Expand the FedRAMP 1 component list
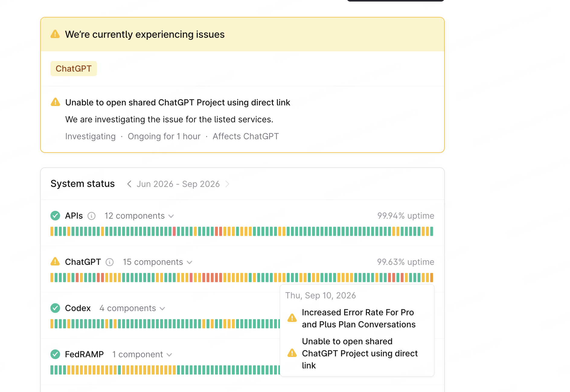Viewport: 570px width, 392px height. tap(142, 355)
